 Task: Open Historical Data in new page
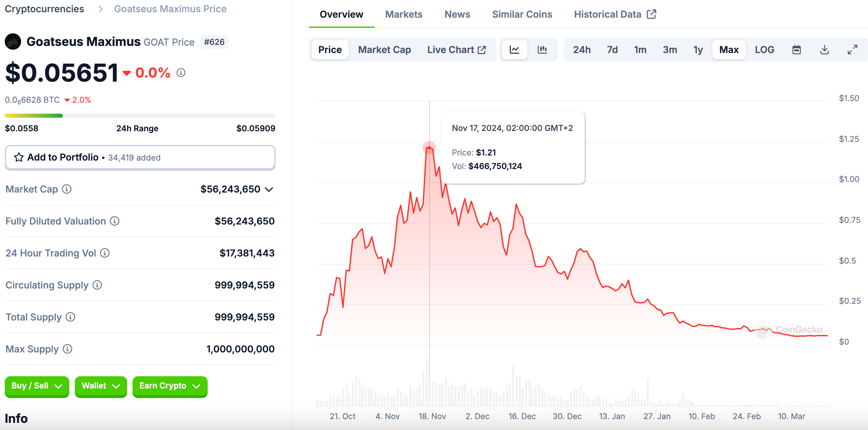(614, 14)
